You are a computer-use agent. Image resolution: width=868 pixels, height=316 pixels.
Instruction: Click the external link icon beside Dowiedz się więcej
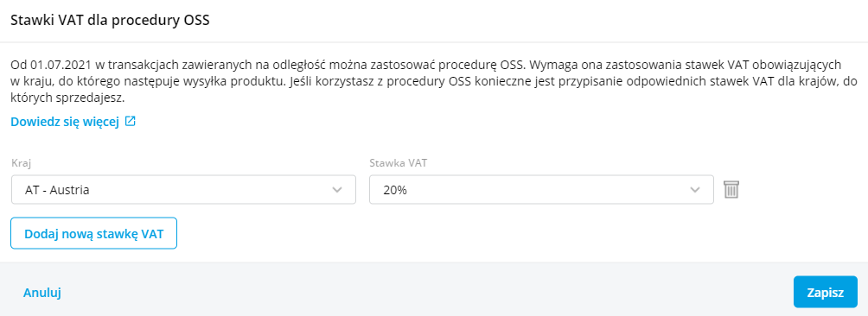(x=130, y=122)
